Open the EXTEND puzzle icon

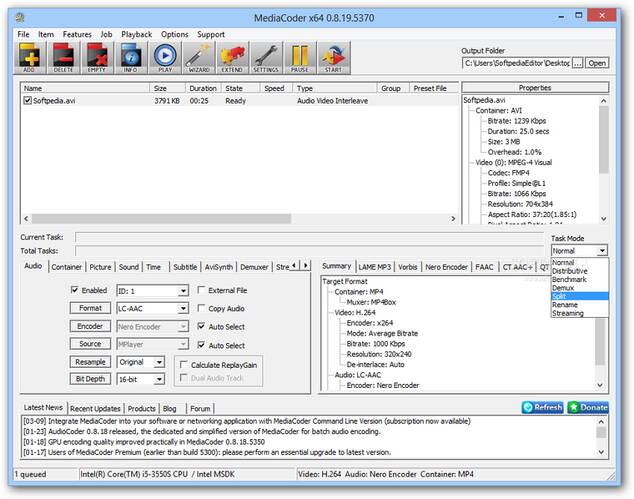[232, 57]
